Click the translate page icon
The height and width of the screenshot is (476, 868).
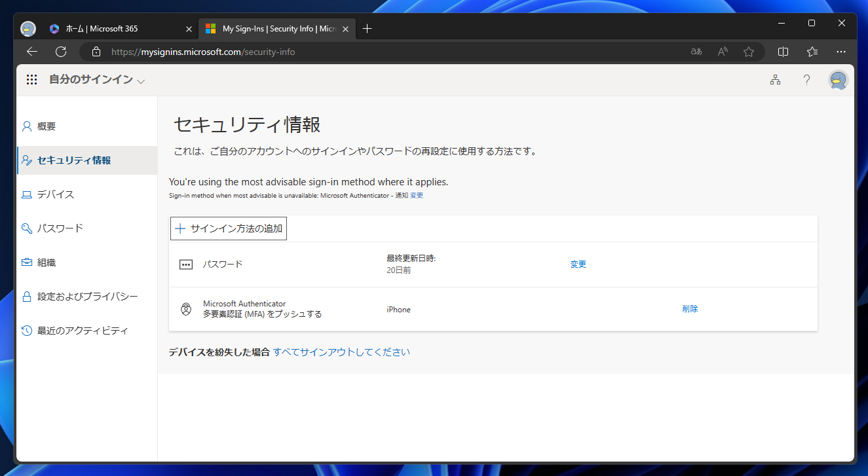(x=696, y=52)
